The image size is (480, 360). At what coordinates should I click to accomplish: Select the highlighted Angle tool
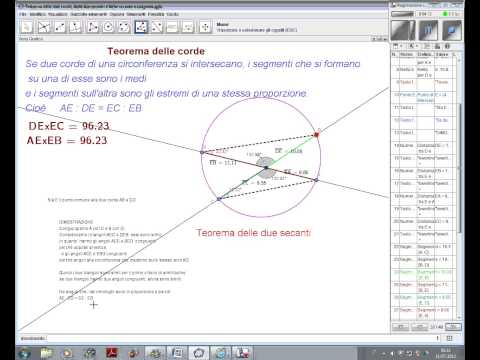point(141,27)
